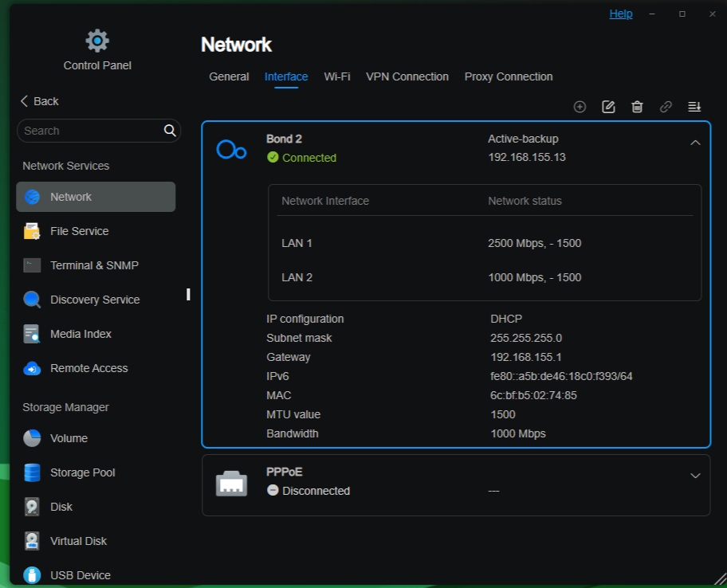Screen dimensions: 727x588
Task: Click the edit interface pencil icon
Action: coord(608,107)
